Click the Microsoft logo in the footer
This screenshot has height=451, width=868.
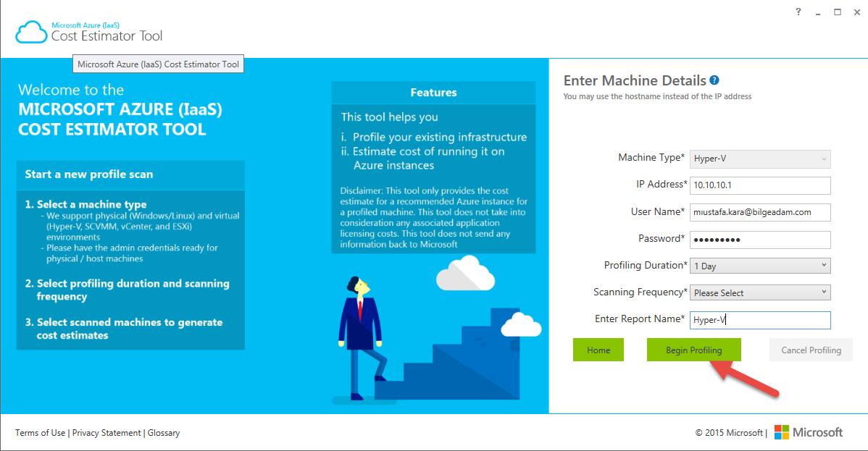[x=809, y=432]
